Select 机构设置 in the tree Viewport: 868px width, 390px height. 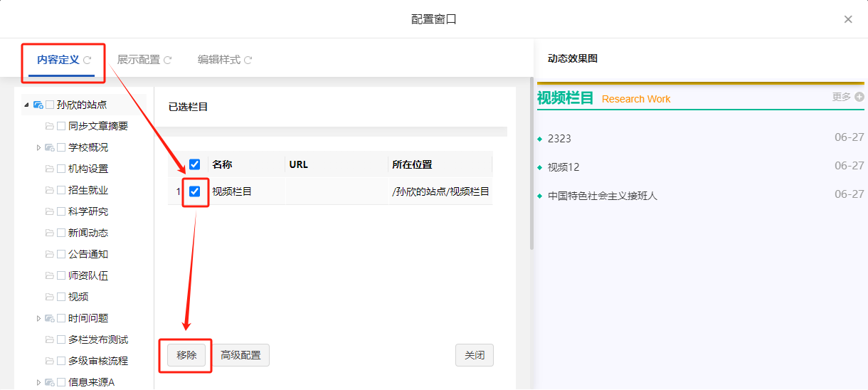click(88, 169)
